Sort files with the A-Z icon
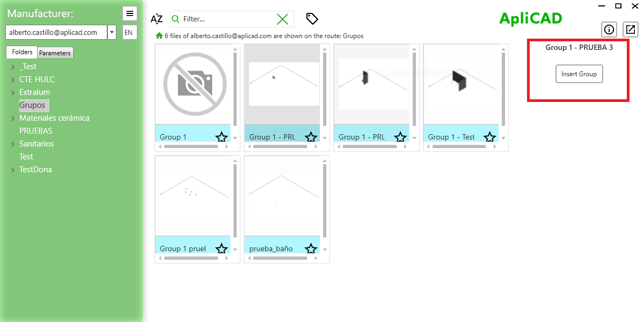This screenshot has height=322, width=644. 156,19
